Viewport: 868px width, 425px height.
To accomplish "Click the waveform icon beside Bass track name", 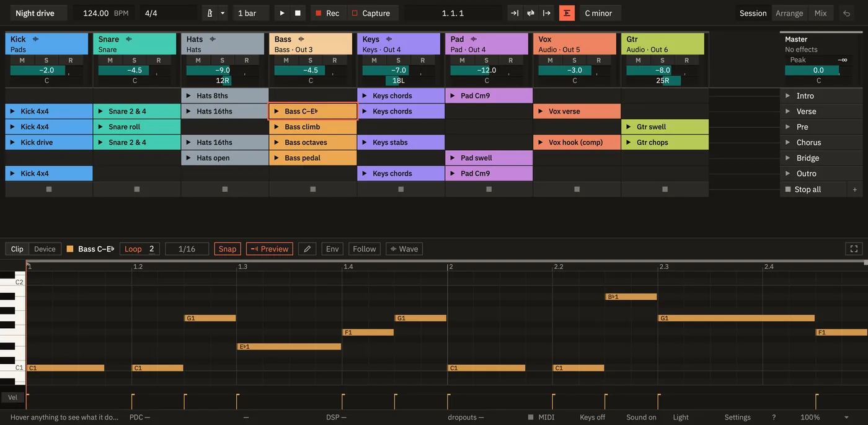I will coord(301,39).
